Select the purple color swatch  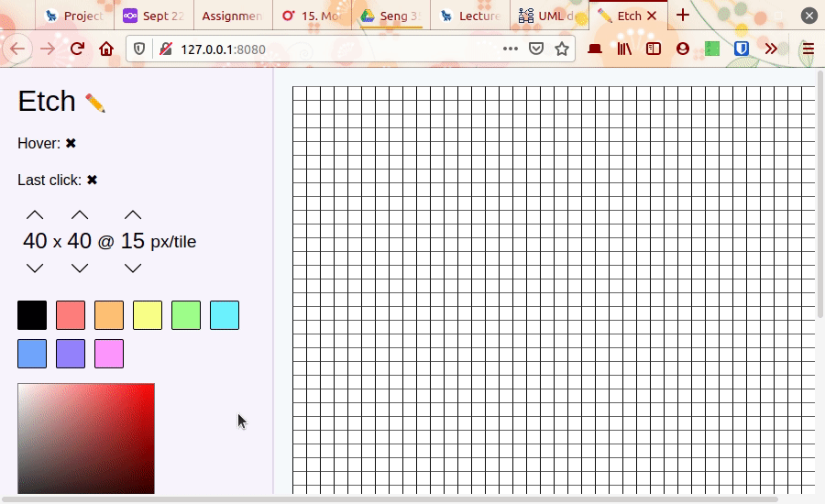(71, 354)
